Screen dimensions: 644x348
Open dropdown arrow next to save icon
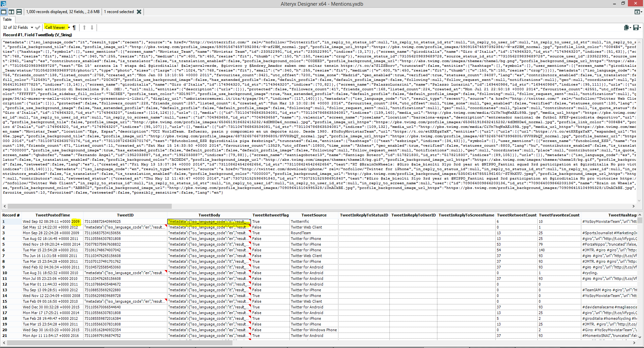(x=640, y=28)
